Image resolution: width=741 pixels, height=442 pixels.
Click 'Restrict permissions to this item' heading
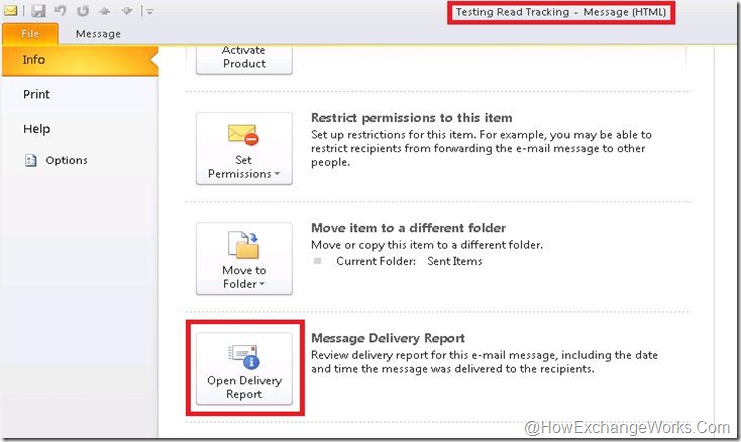pos(412,118)
